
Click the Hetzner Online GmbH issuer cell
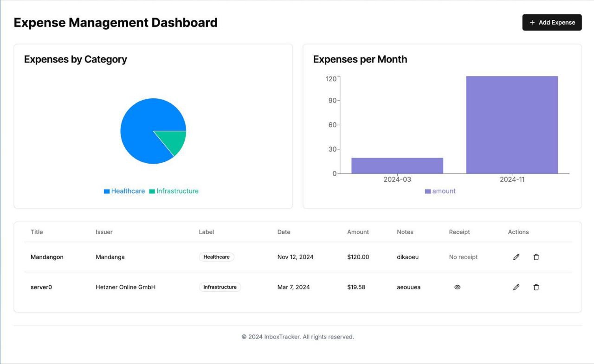pyautogui.click(x=125, y=287)
